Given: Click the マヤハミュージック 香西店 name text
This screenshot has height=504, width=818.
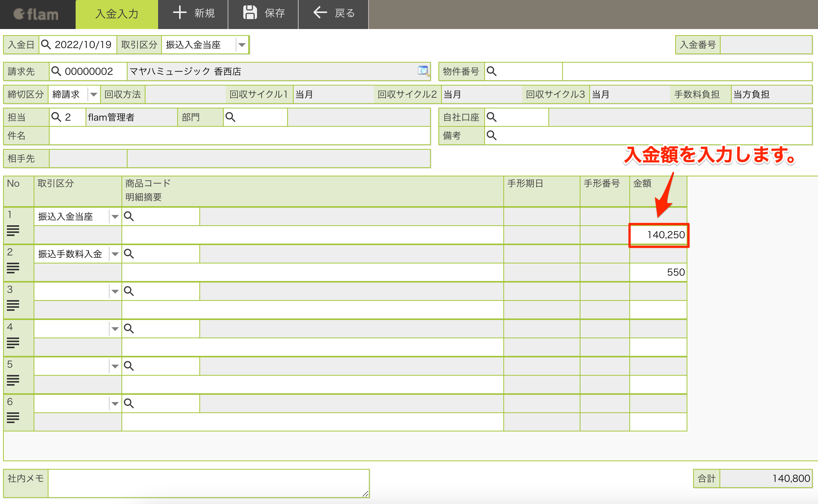Looking at the screenshot, I should 186,71.
